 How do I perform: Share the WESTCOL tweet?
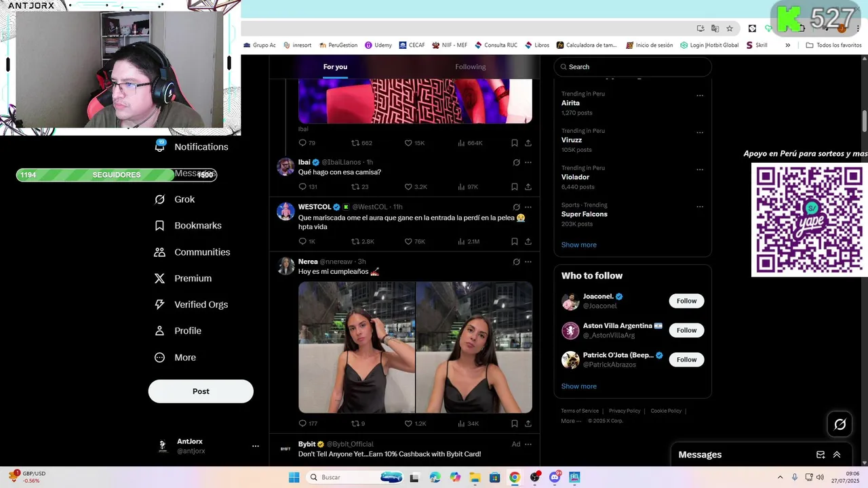point(528,241)
